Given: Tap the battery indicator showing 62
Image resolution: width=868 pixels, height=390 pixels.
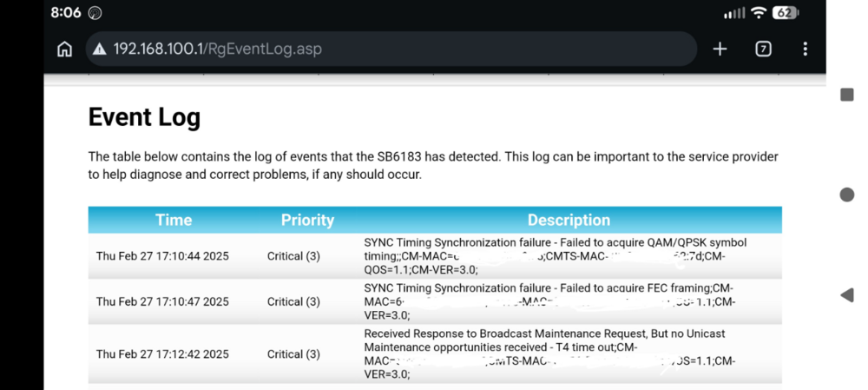Looking at the screenshot, I should click(786, 12).
